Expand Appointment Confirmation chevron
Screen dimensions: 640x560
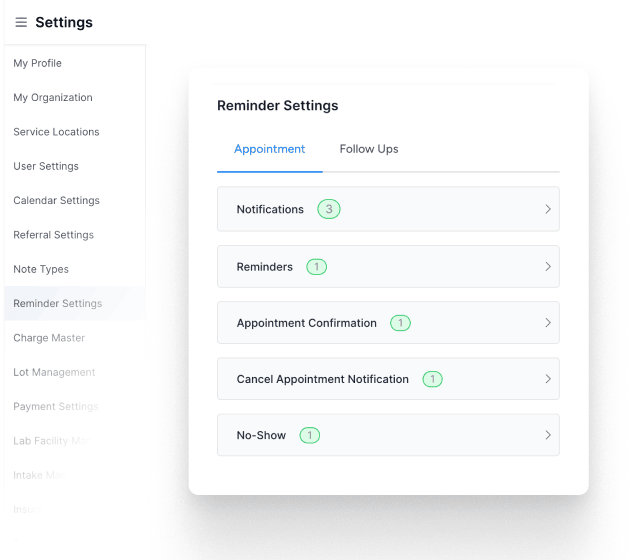point(548,323)
